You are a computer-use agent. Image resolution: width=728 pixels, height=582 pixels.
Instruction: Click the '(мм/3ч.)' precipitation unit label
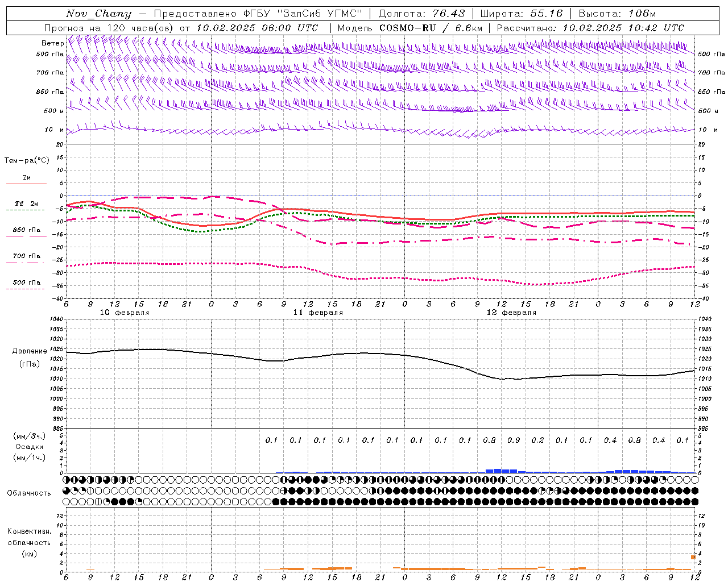coord(30,436)
